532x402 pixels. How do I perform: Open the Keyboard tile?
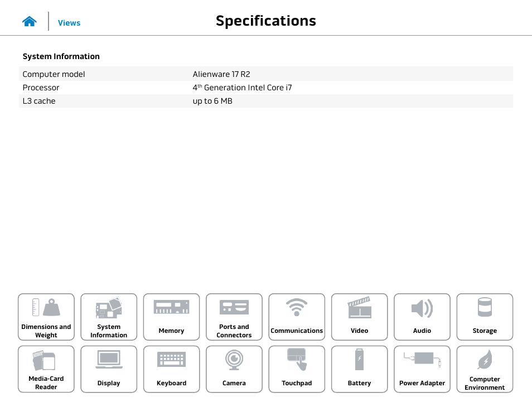(x=171, y=369)
